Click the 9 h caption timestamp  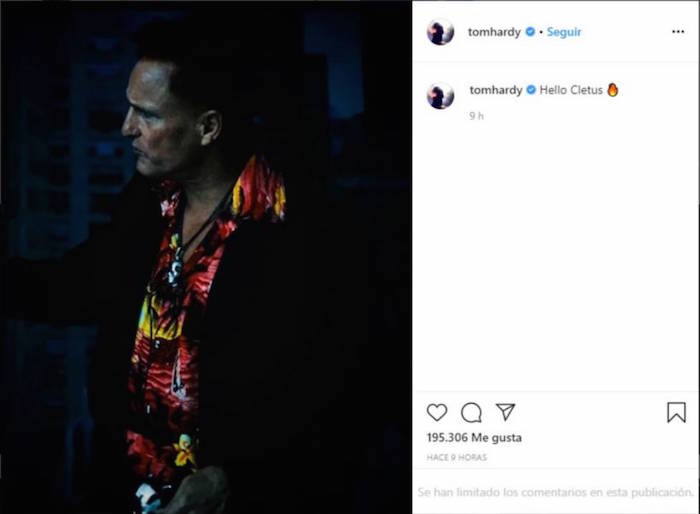tap(476, 116)
